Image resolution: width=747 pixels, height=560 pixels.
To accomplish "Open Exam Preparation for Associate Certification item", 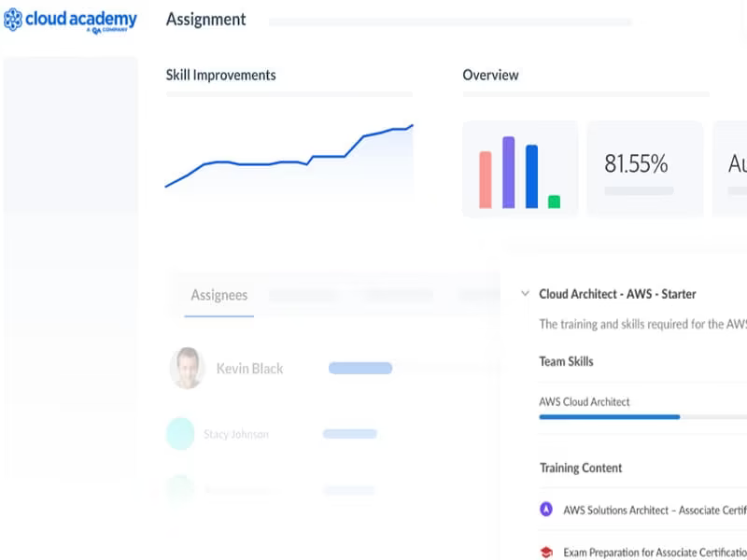I will click(655, 553).
